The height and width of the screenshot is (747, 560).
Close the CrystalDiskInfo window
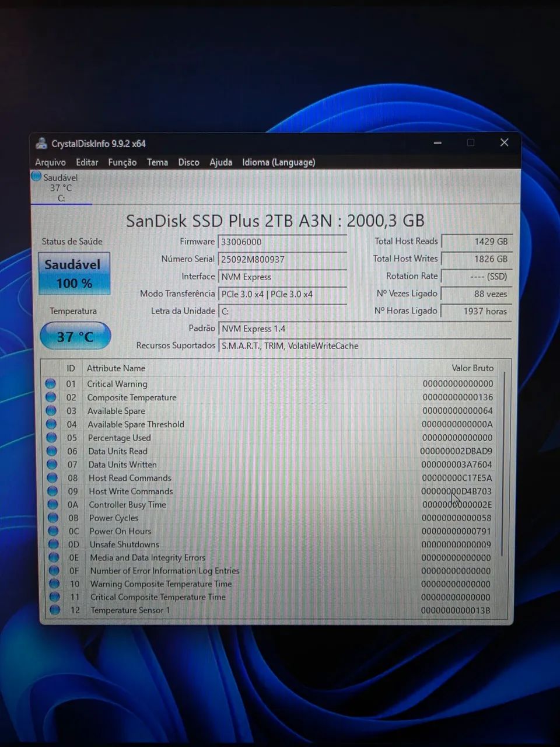click(505, 143)
